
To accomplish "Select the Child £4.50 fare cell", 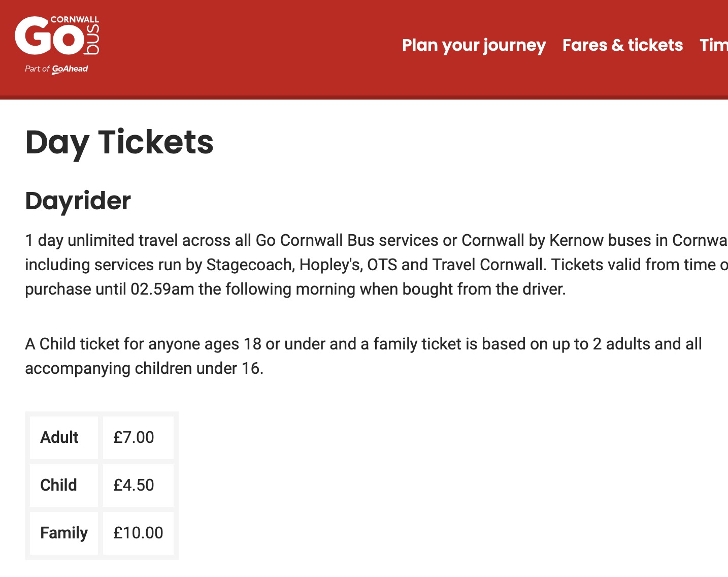I will pyautogui.click(x=134, y=485).
